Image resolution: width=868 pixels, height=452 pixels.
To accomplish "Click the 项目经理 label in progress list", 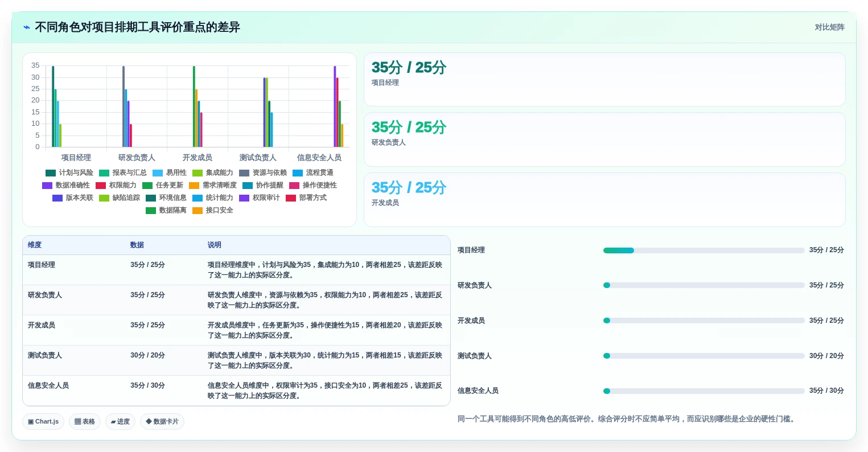I will [471, 250].
